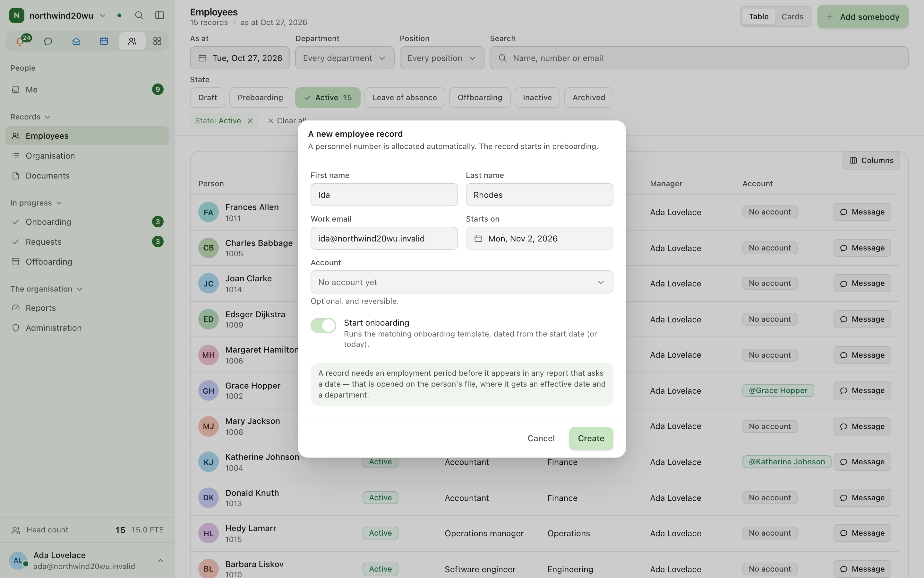Click Create in new employee dialog

pos(591,438)
